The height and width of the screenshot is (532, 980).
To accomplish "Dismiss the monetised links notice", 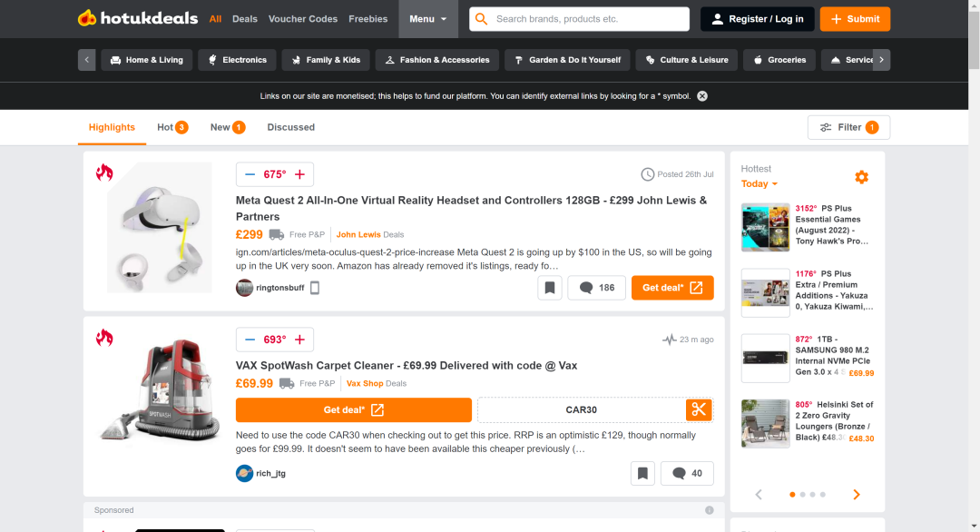I will pos(702,96).
